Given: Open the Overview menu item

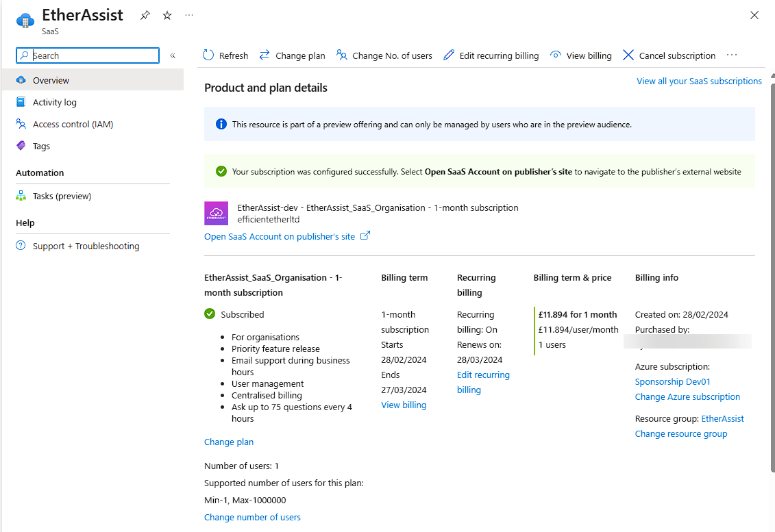Looking at the screenshot, I should pyautogui.click(x=93, y=80).
